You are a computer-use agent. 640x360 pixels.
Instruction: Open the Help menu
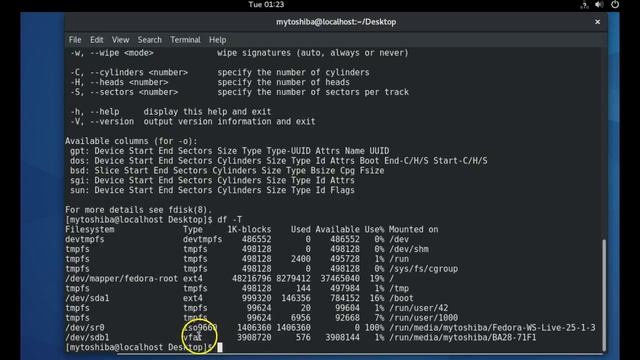tap(218, 40)
